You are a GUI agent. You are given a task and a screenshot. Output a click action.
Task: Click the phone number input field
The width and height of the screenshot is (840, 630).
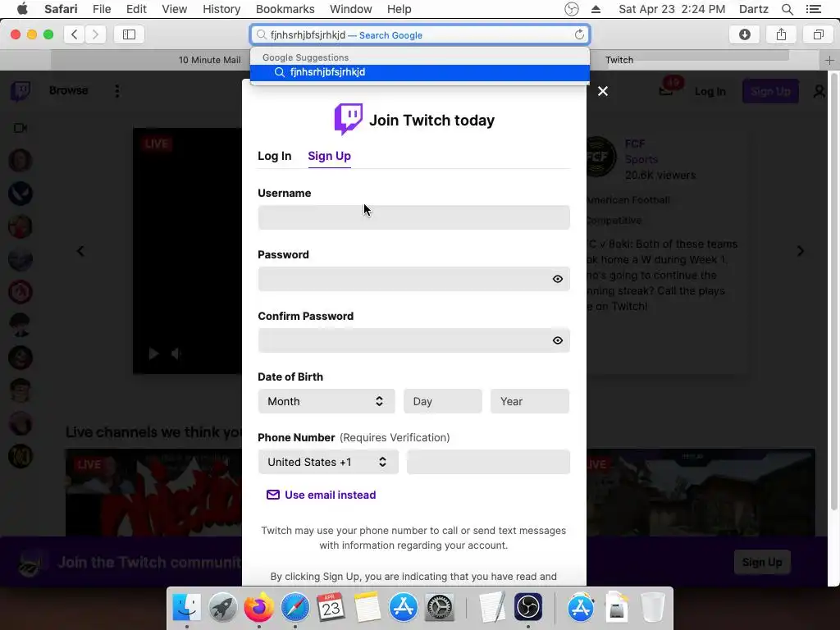click(x=488, y=462)
